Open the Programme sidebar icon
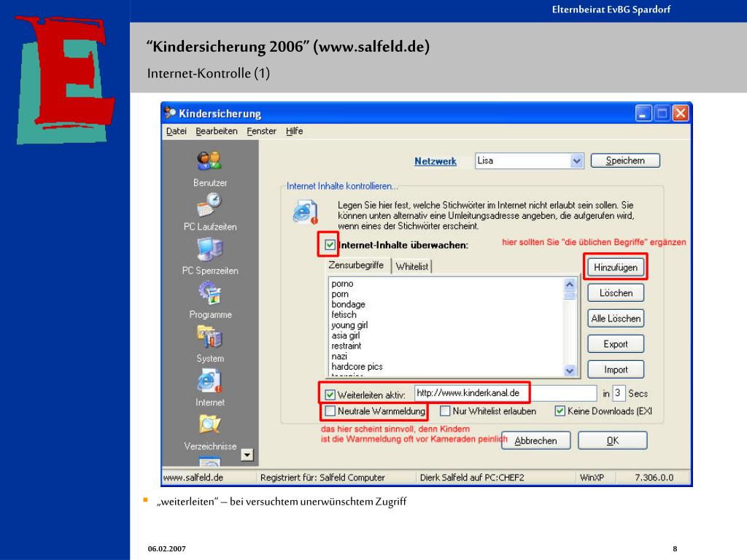Image resolution: width=747 pixels, height=560 pixels. click(209, 293)
